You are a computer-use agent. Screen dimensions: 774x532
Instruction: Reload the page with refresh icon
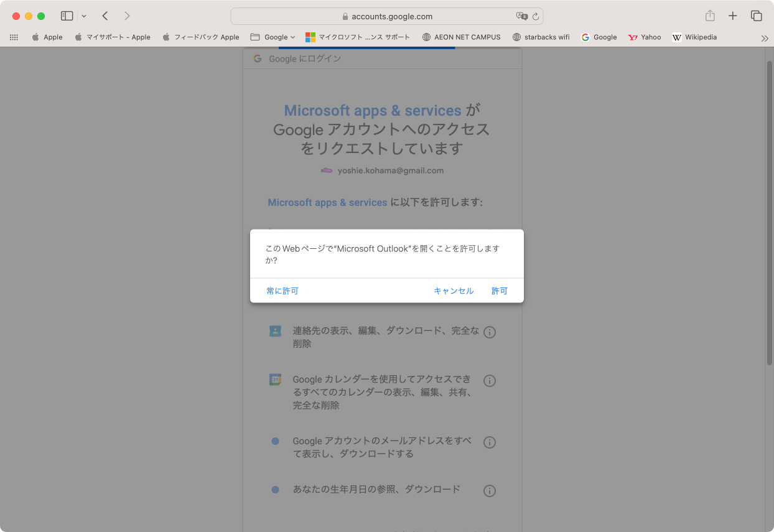coord(535,16)
